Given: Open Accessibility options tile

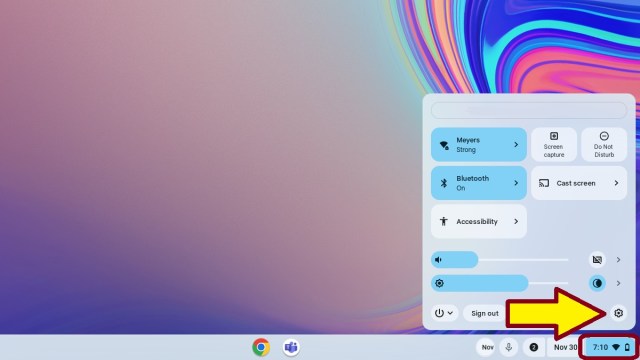Looking at the screenshot, I should [x=479, y=222].
